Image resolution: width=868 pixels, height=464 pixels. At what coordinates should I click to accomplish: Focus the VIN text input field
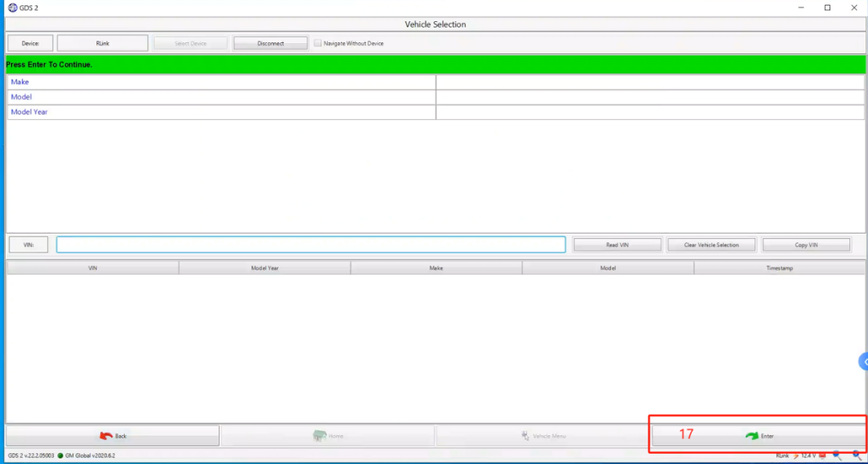(311, 245)
